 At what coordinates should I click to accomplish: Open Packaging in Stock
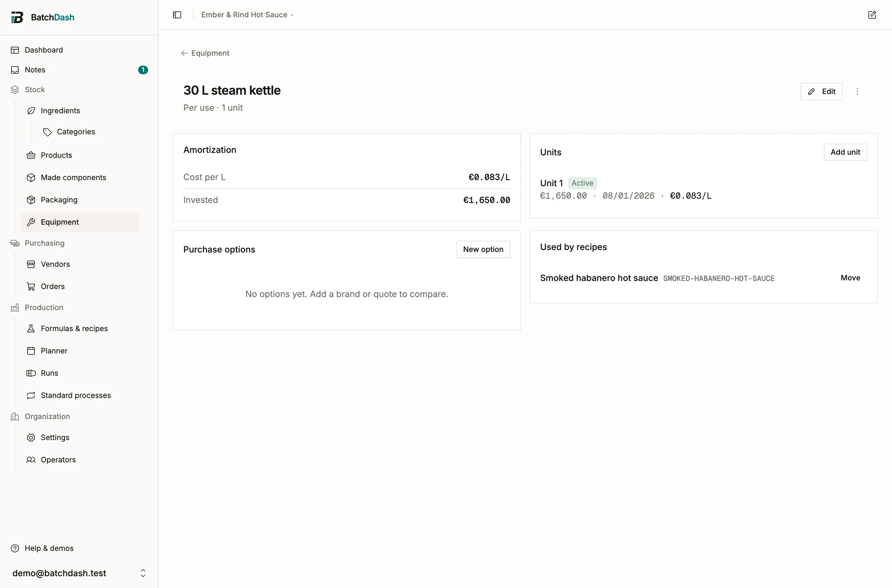80,200
